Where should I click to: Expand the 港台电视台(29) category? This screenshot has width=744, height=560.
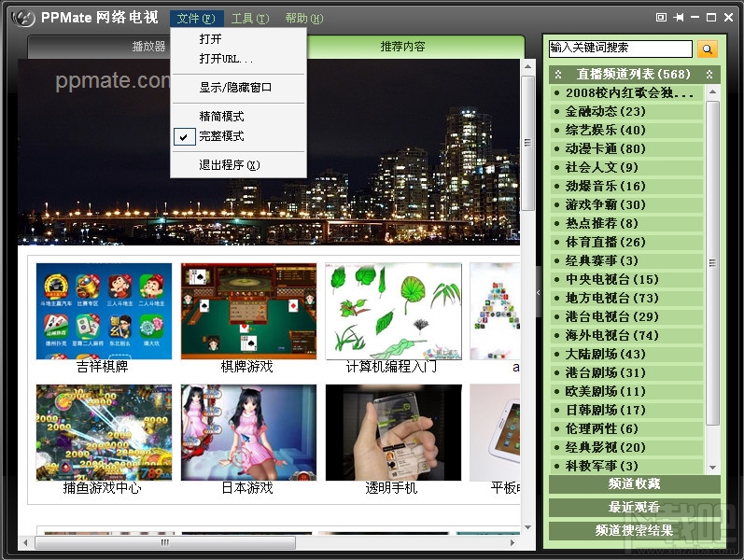(626, 317)
